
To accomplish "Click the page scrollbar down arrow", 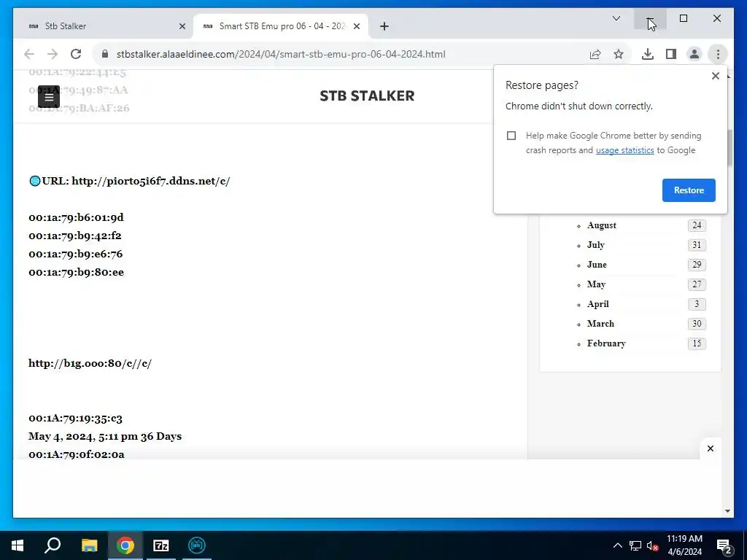I will pyautogui.click(x=727, y=511).
